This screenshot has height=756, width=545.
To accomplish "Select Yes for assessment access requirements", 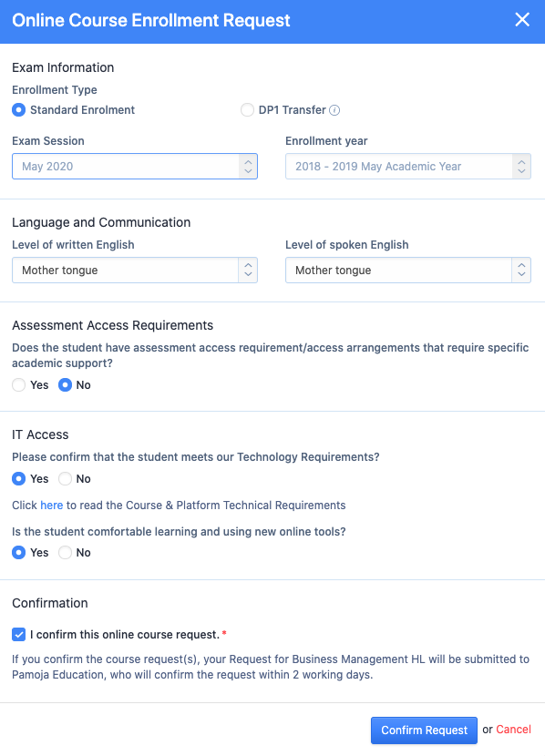I will click(x=19, y=384).
